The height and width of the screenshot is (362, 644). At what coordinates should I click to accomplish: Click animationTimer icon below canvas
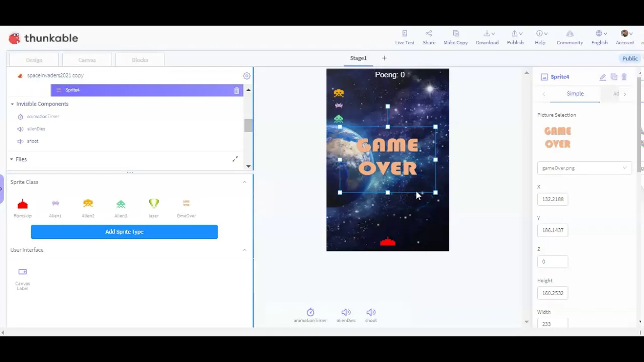(310, 315)
